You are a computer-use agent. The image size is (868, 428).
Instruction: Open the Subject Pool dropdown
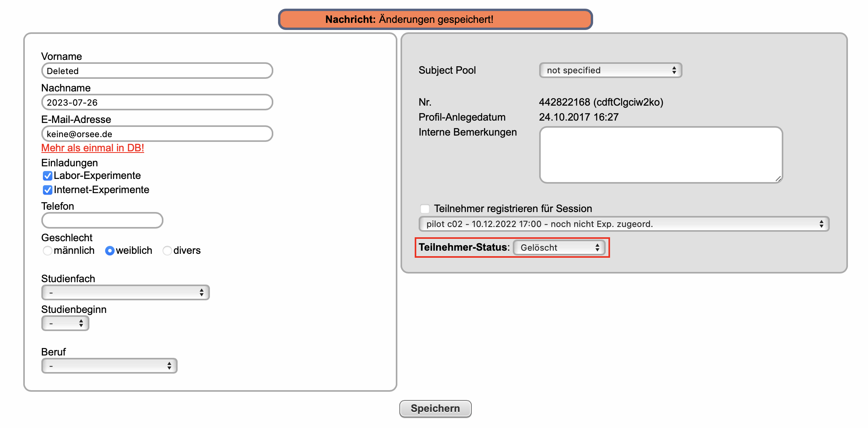click(610, 70)
